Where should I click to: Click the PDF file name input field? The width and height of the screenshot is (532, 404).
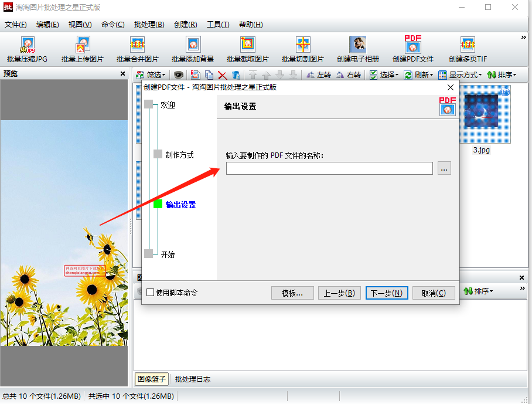coord(329,169)
